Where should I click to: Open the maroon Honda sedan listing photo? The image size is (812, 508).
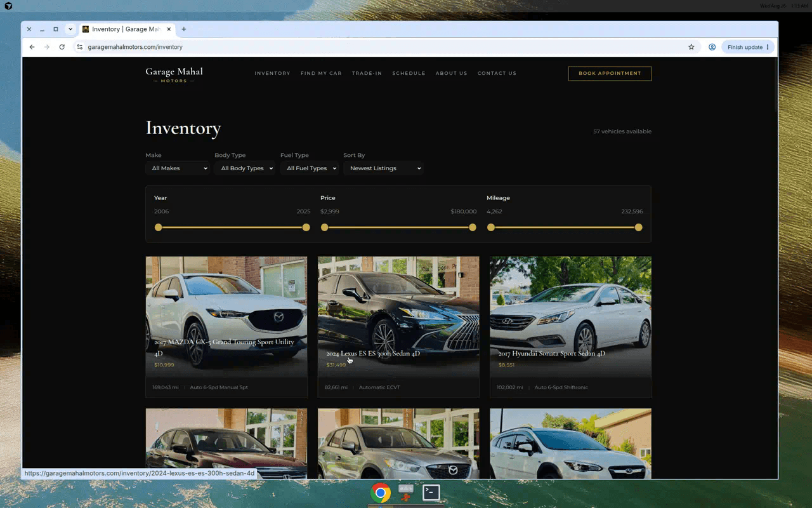click(226, 443)
